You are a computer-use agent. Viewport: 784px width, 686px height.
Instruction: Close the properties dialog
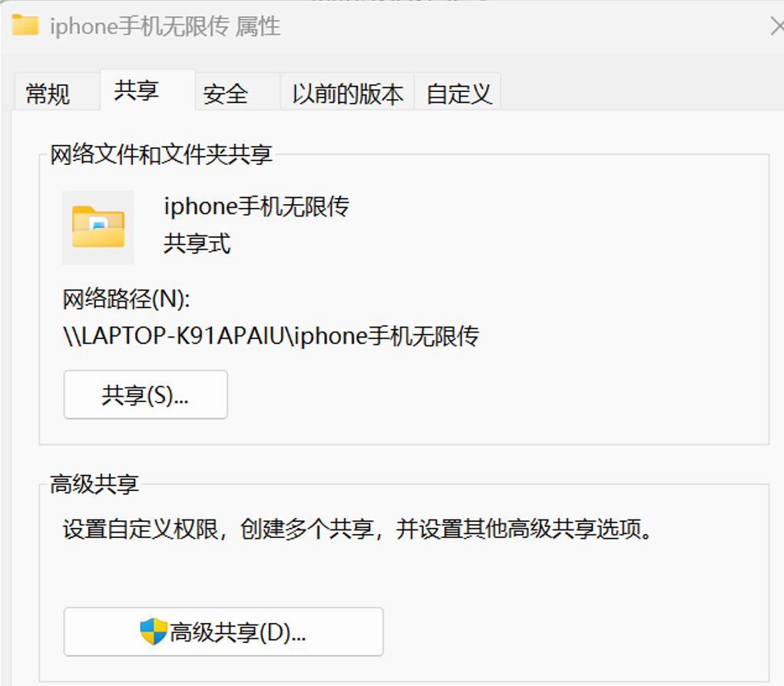pyautogui.click(x=776, y=26)
